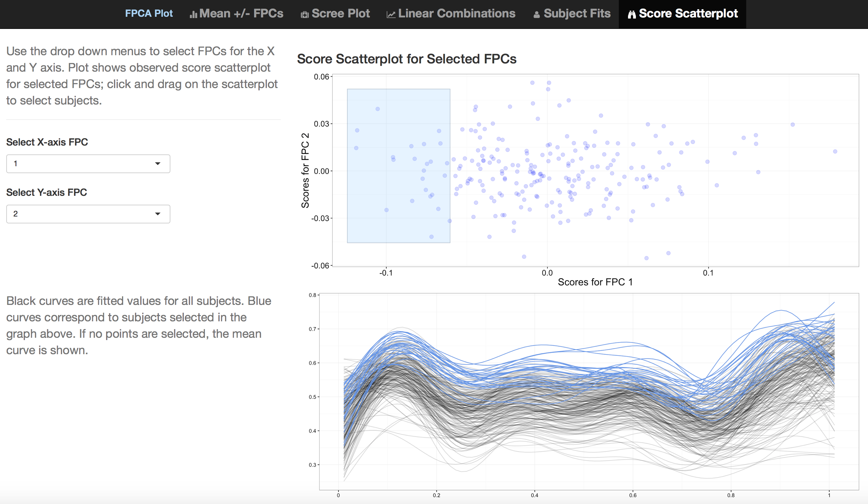Switch to the Scree Plot tab
Screen dimensions: 868x504
(x=340, y=13)
